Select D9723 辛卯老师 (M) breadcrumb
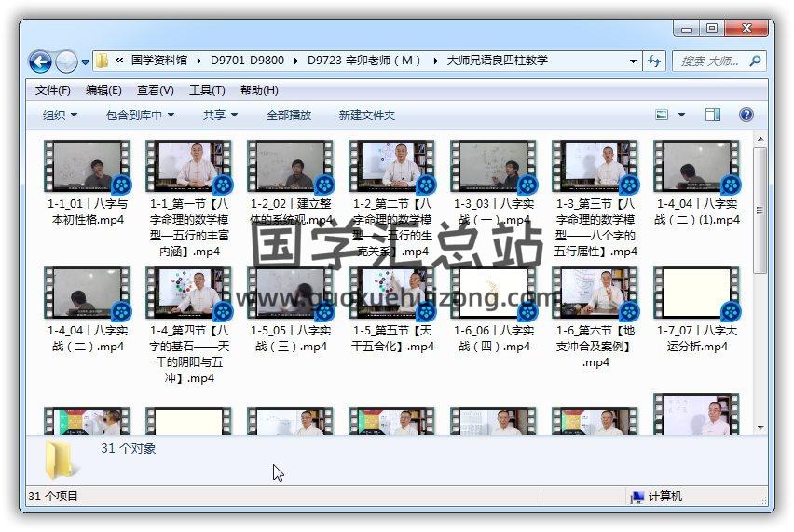This screenshot has height=532, width=794. pos(364,61)
